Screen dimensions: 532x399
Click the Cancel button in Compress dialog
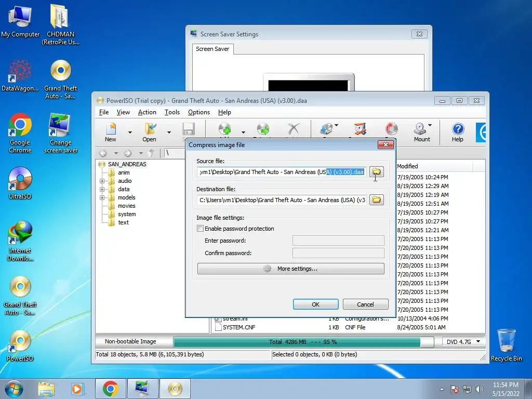click(x=365, y=304)
